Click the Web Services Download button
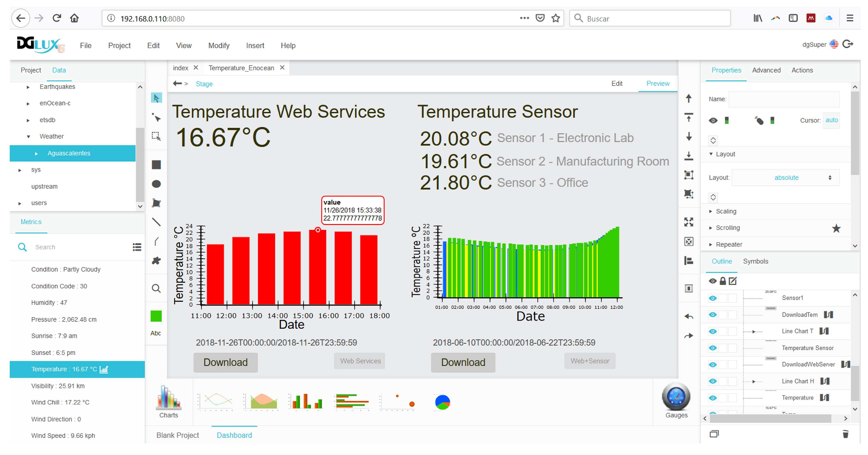 click(225, 362)
